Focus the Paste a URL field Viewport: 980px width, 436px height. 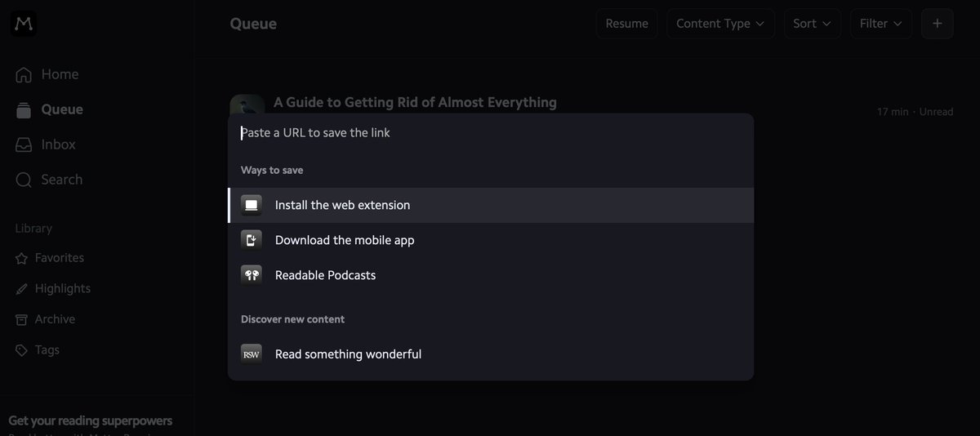[x=491, y=132]
